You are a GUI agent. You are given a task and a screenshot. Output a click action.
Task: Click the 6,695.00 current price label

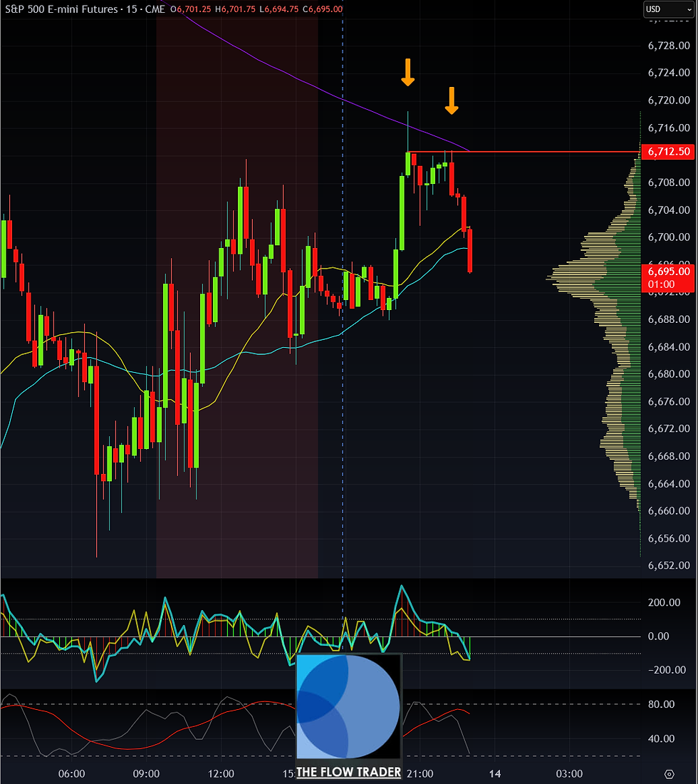tap(668, 272)
